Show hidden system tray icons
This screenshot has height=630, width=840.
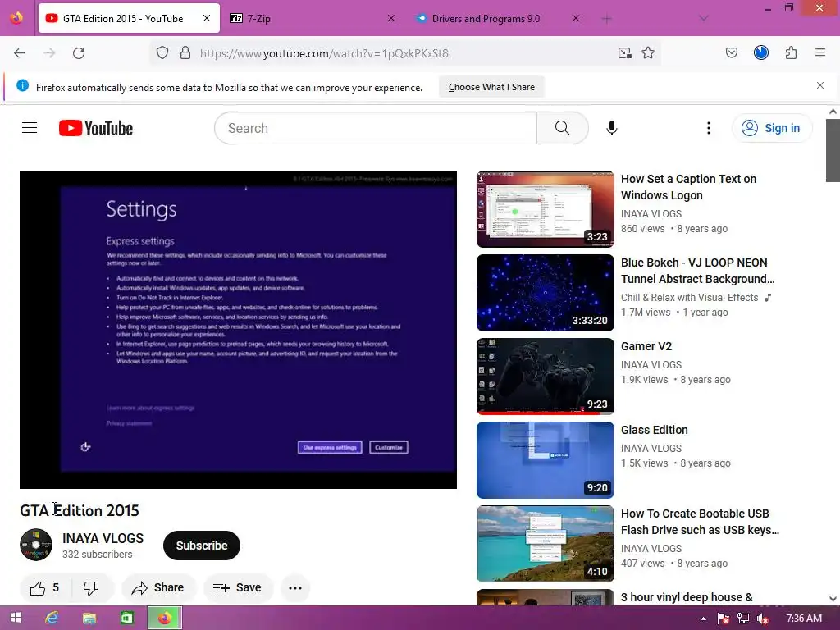pyautogui.click(x=703, y=619)
